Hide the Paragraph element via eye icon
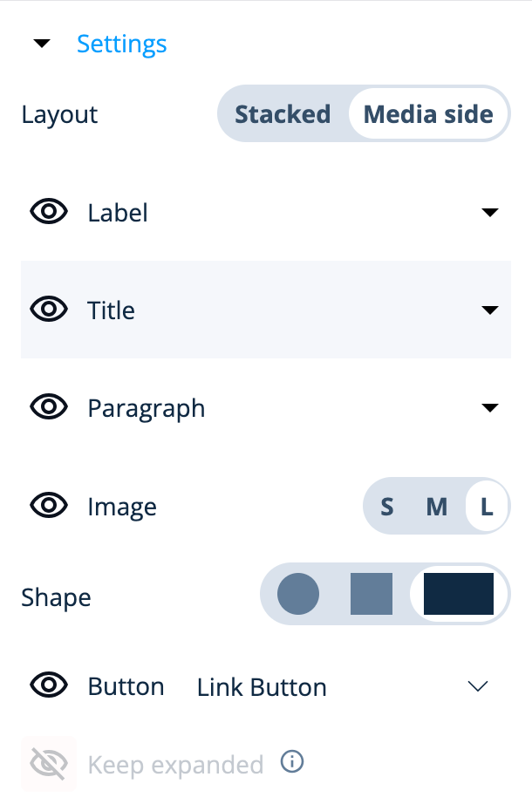532x811 pixels. (49, 406)
